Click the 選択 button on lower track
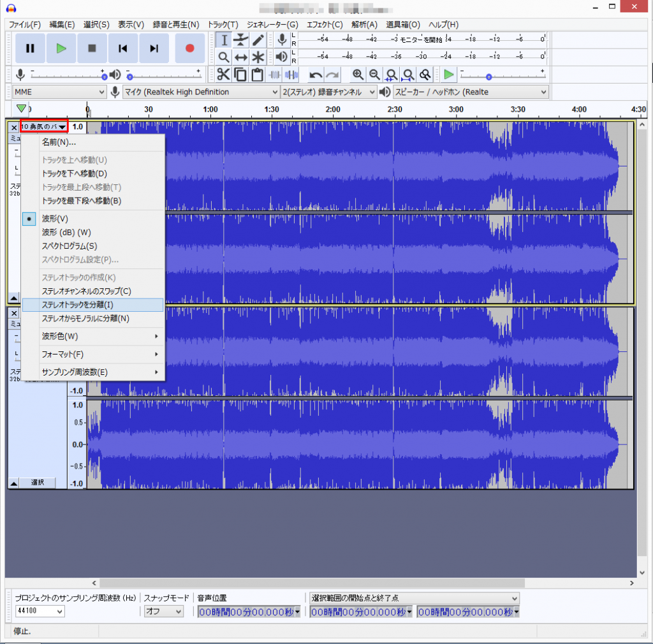The height and width of the screenshot is (644, 653). pyautogui.click(x=38, y=483)
